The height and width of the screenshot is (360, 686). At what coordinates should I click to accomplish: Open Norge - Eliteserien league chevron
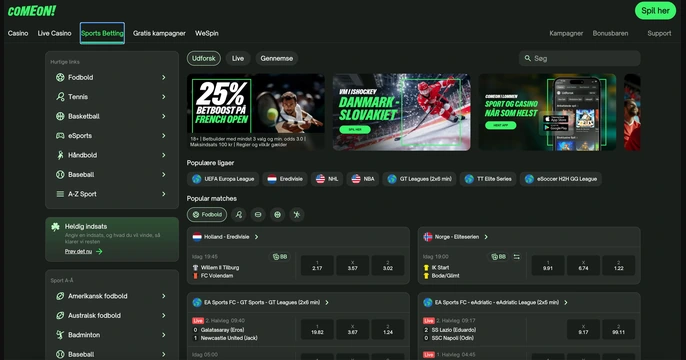point(486,237)
